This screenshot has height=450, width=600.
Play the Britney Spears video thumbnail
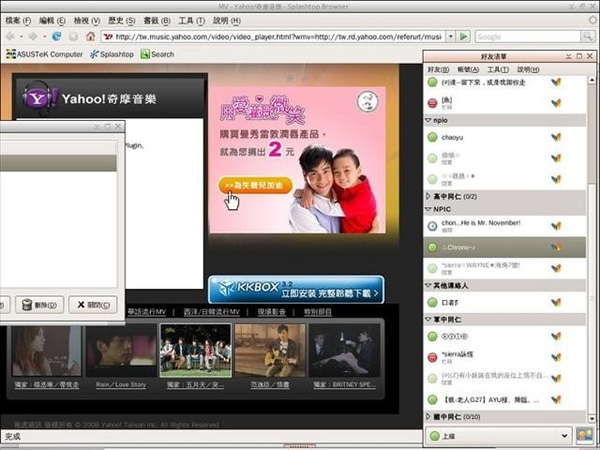[344, 350]
